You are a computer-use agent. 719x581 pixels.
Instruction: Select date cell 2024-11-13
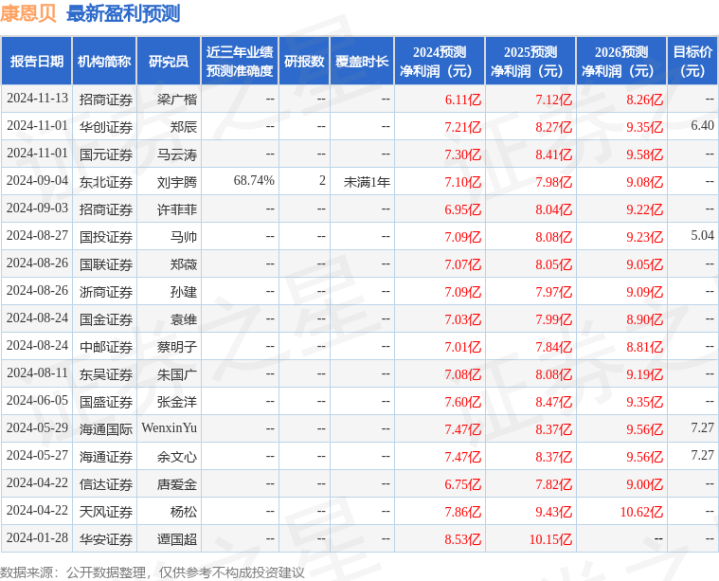tap(37, 99)
